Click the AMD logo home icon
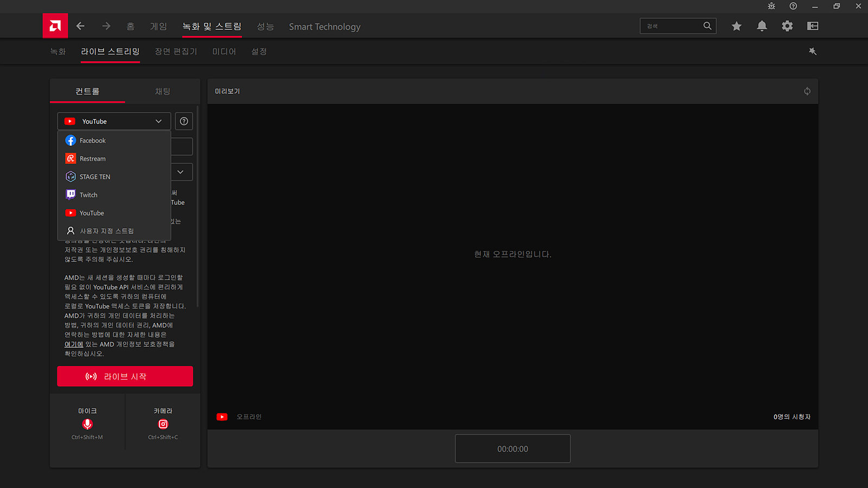Viewport: 868px width, 488px height. coord(55,25)
